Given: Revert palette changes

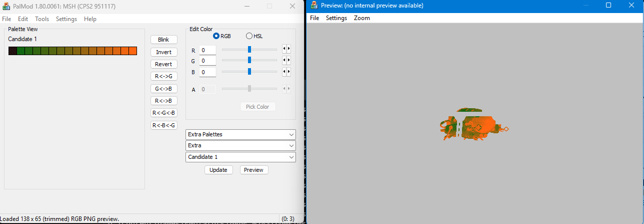Looking at the screenshot, I should (164, 64).
